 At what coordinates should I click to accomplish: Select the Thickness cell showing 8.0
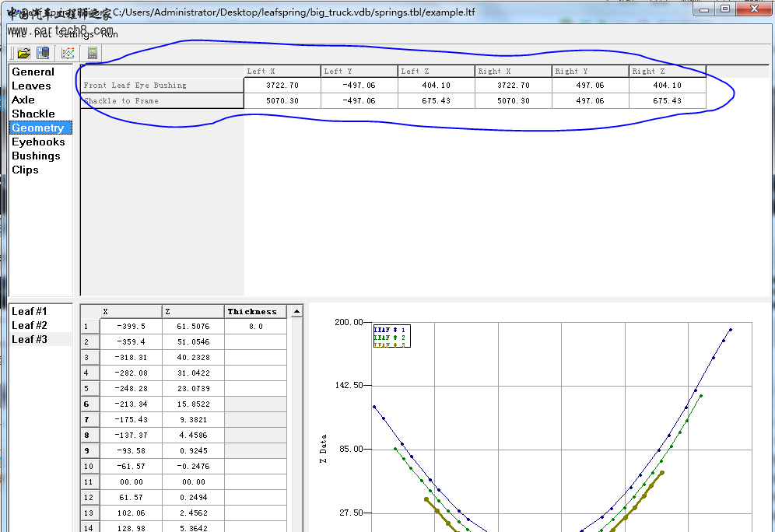pos(255,326)
